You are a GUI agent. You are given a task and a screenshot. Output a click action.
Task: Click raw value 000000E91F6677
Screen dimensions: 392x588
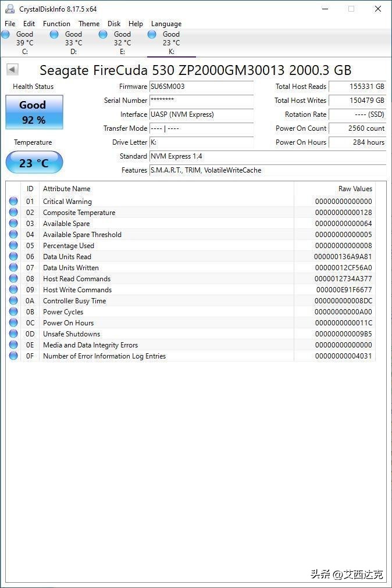tap(344, 290)
